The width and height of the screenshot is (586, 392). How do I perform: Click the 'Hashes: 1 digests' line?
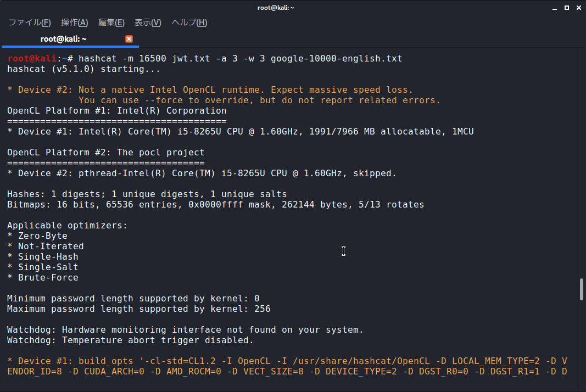click(147, 194)
